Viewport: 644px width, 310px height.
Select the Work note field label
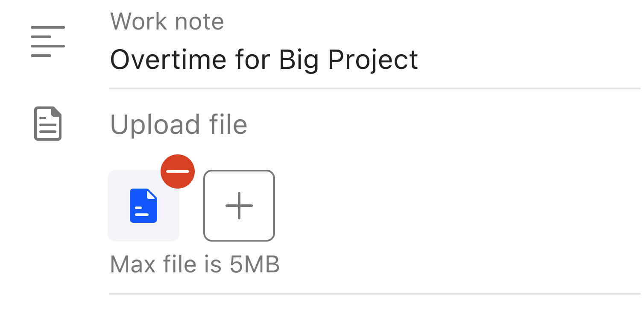167,21
